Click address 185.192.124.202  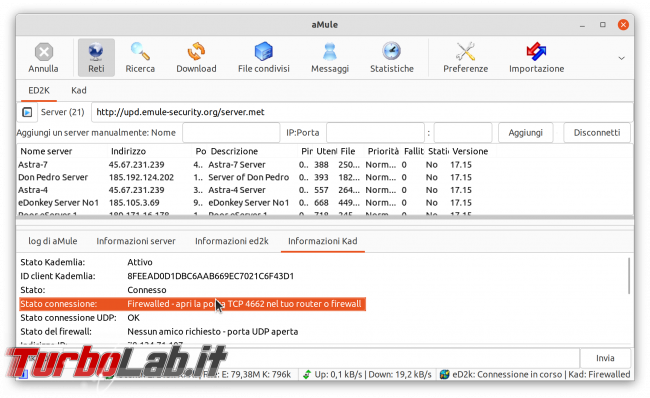coord(141,177)
